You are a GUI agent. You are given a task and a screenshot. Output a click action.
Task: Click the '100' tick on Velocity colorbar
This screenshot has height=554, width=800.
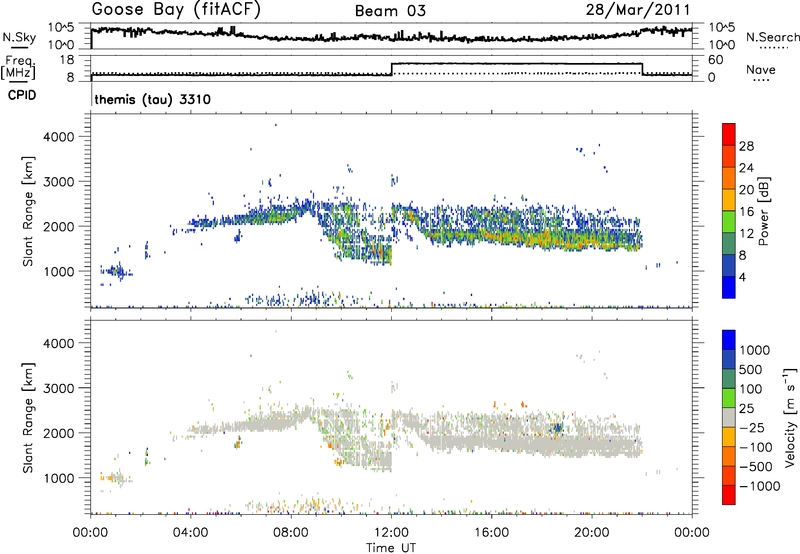point(752,389)
